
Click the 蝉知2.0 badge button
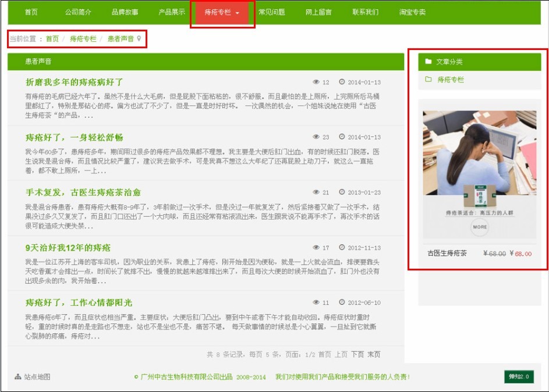pyautogui.click(x=519, y=377)
